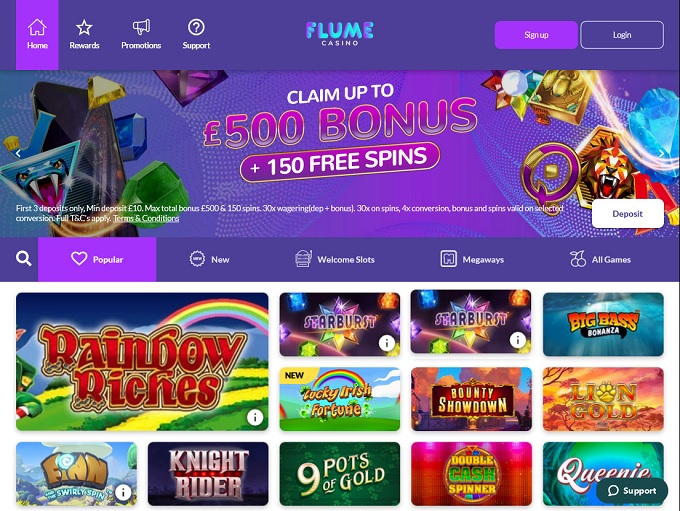The width and height of the screenshot is (680, 511).
Task: Open the Megaways category tab
Action: [472, 259]
